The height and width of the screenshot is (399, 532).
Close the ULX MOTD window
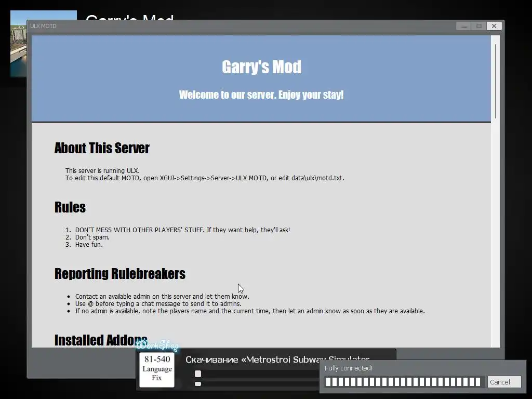pyautogui.click(x=494, y=26)
